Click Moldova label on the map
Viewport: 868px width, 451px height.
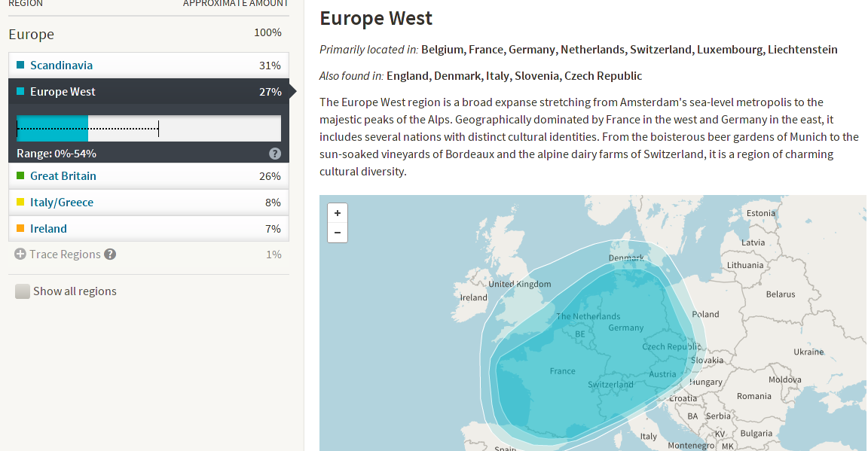coord(785,379)
